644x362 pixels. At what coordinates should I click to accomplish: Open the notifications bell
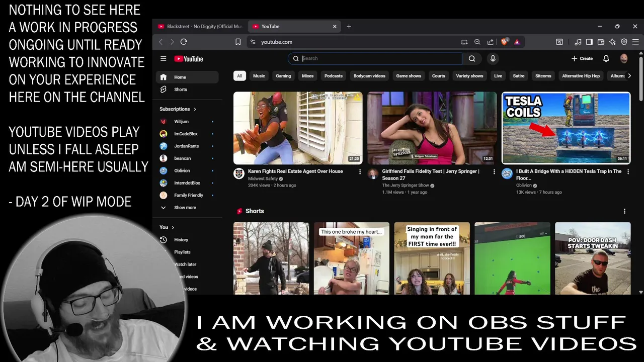point(606,59)
